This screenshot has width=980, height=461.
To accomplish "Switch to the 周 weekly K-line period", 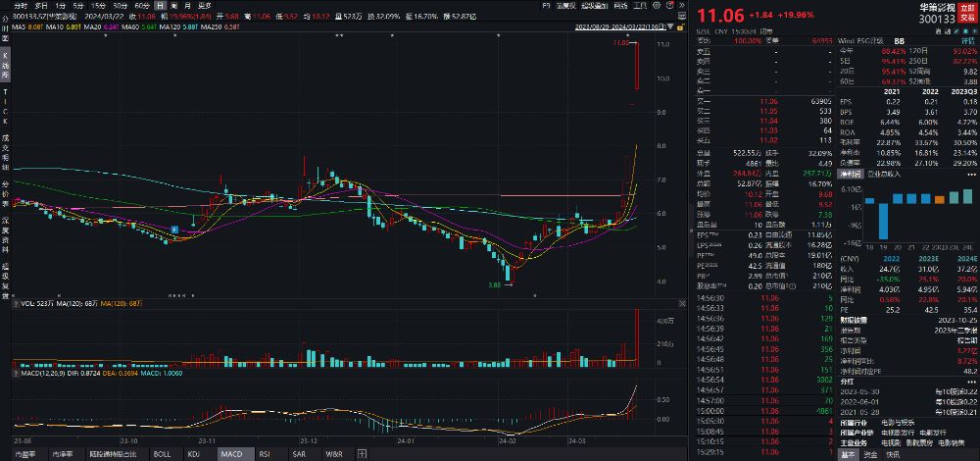I will click(173, 5).
